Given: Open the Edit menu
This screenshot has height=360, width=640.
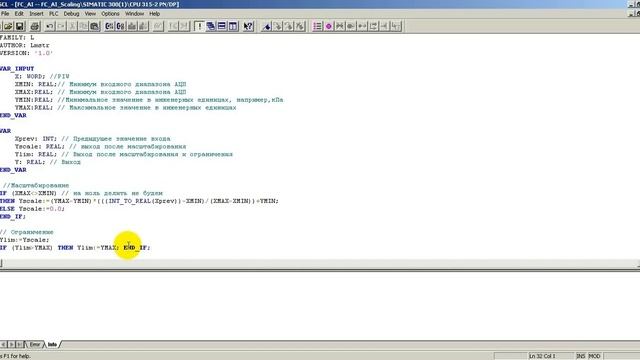Looking at the screenshot, I should 19,13.
